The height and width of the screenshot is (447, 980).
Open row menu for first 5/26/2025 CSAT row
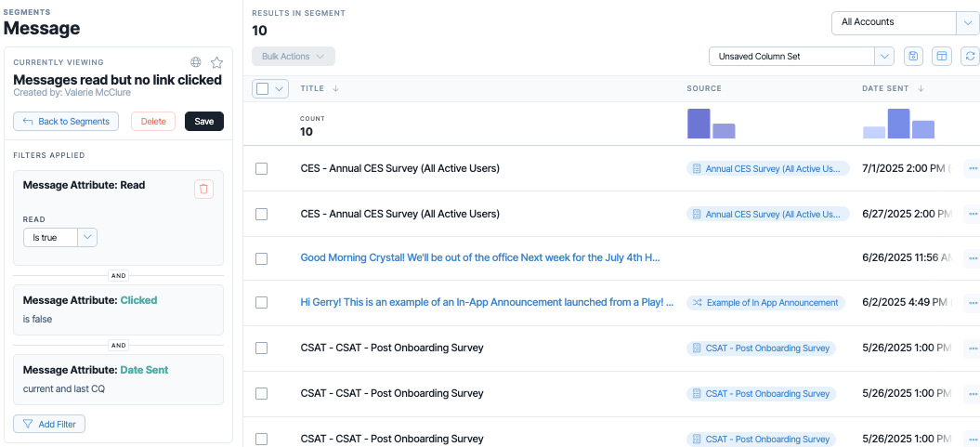(972, 348)
